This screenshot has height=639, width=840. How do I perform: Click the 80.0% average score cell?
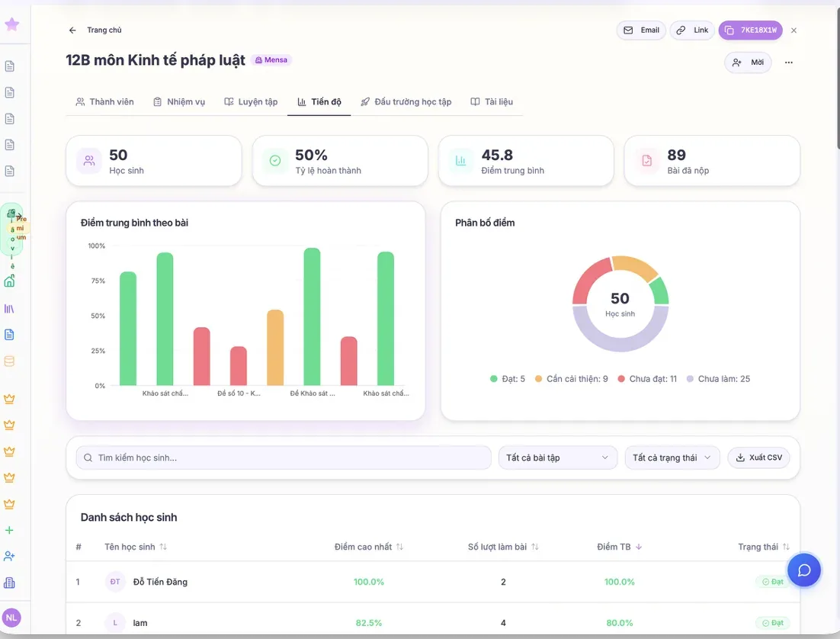pos(620,623)
